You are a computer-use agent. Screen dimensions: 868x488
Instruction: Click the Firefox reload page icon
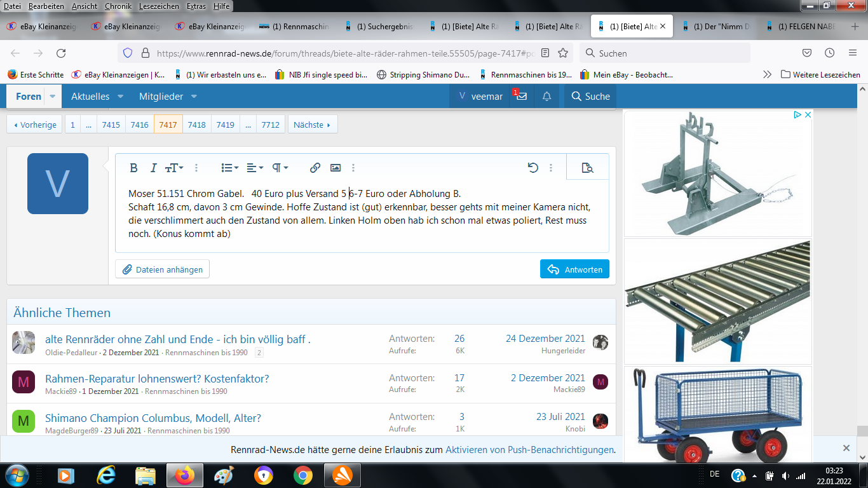pyautogui.click(x=61, y=53)
